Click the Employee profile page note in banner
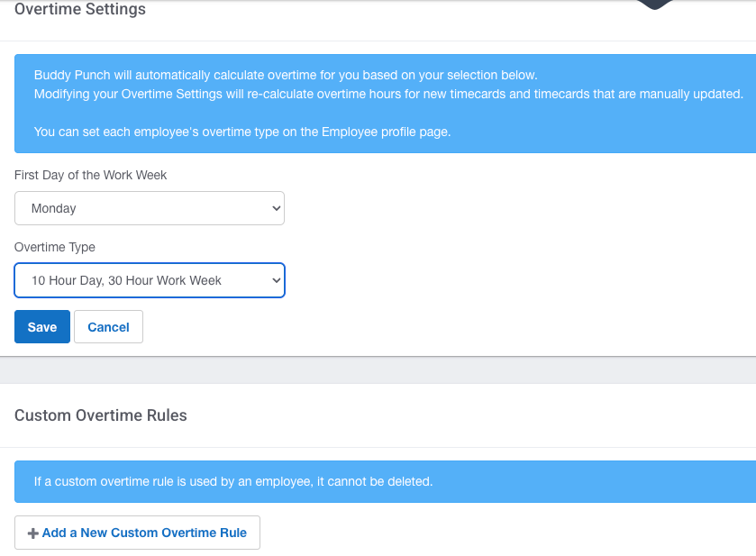 pos(241,132)
